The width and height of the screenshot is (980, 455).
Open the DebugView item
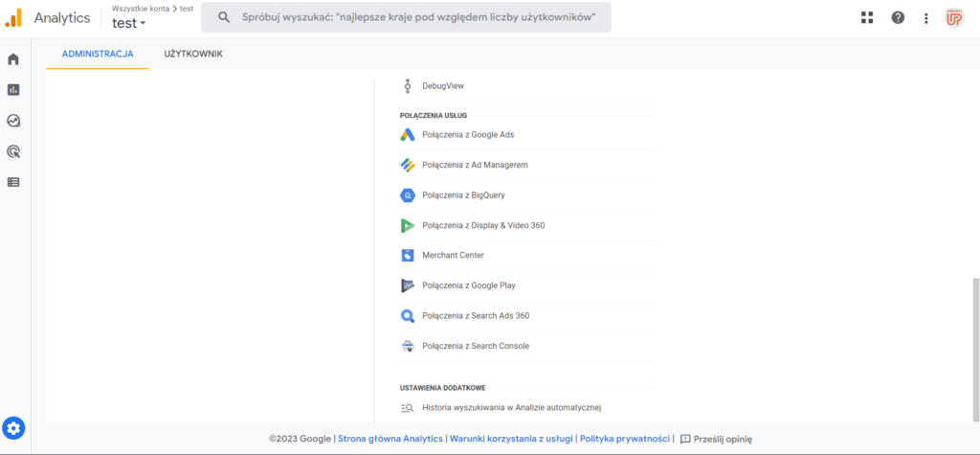tap(442, 86)
